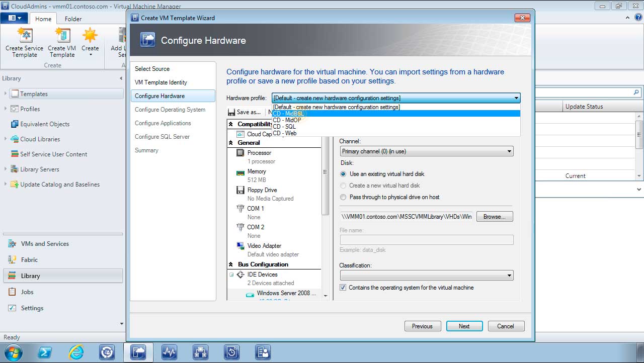Click the virtual hard disk path field
Image resolution: width=644 pixels, height=363 pixels.
pyautogui.click(x=407, y=217)
